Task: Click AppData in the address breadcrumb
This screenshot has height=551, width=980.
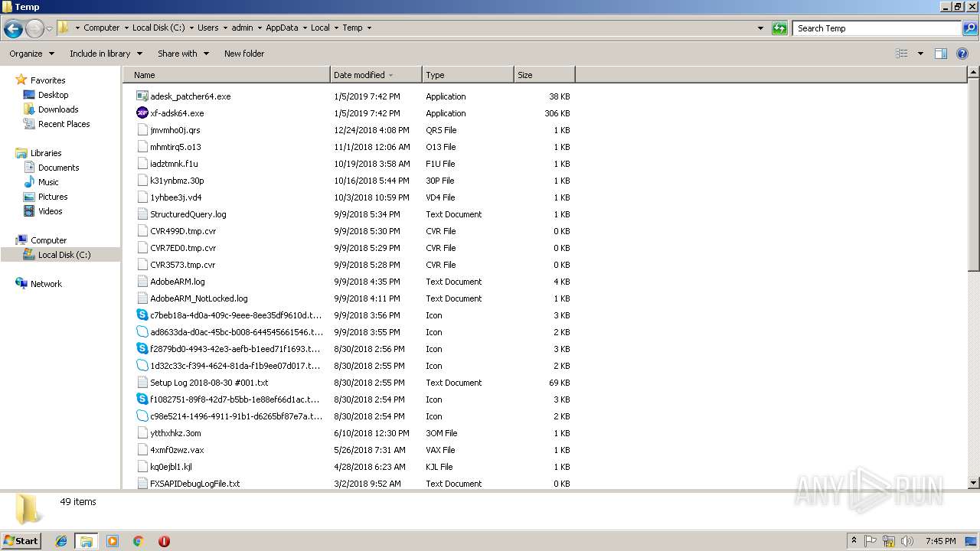Action: point(282,28)
